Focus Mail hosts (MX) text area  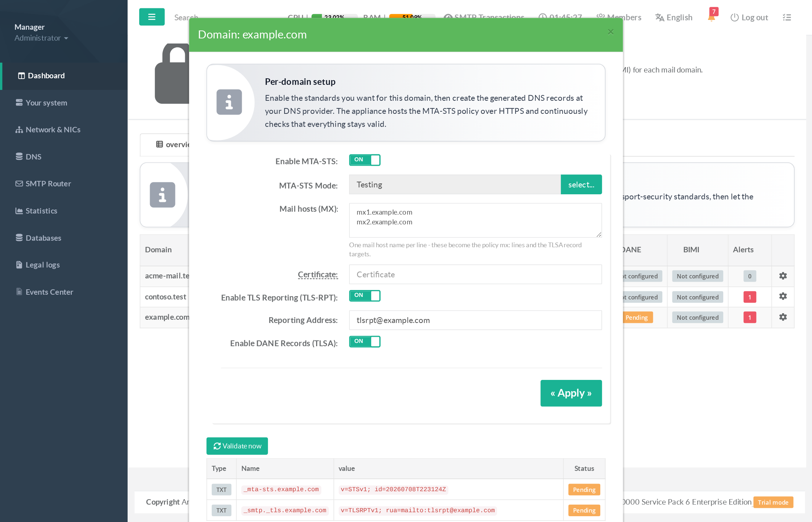coord(475,220)
